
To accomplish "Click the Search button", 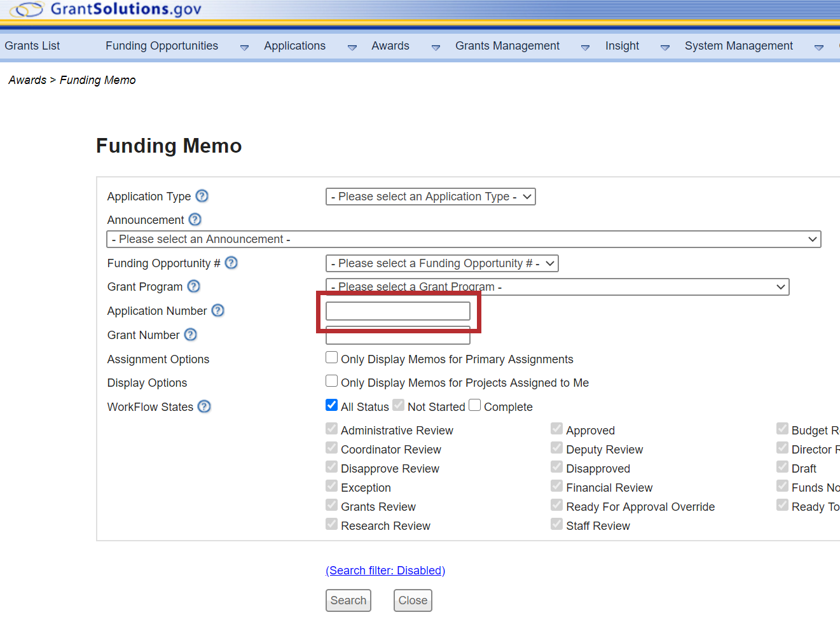I will (348, 600).
